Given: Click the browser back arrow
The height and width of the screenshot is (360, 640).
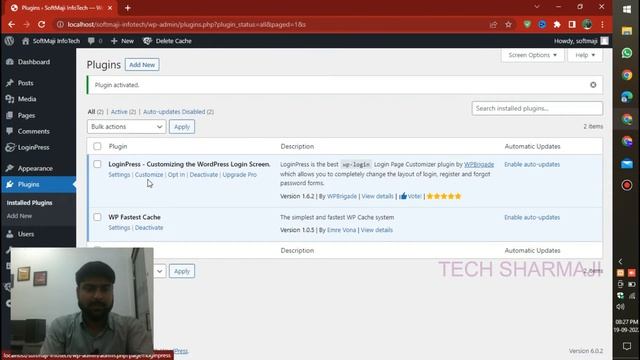Looking at the screenshot, I should [11, 24].
